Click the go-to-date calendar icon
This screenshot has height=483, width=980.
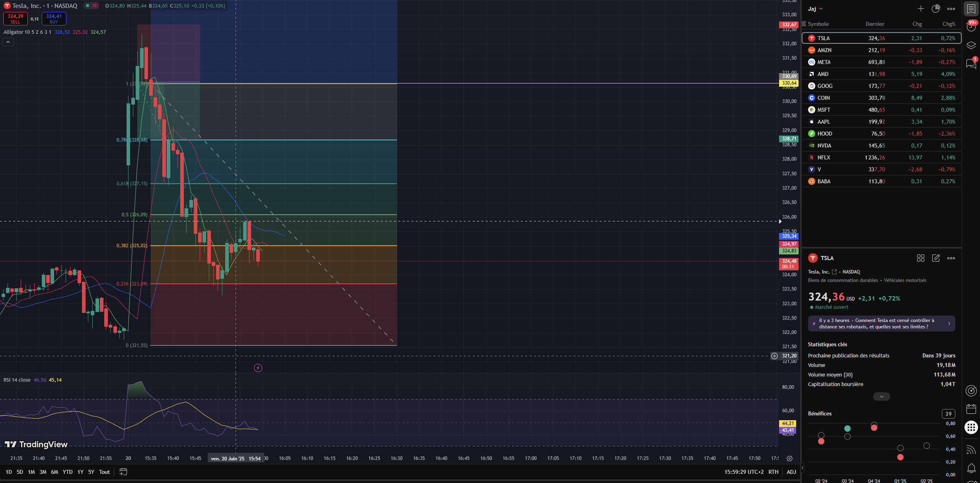point(123,472)
